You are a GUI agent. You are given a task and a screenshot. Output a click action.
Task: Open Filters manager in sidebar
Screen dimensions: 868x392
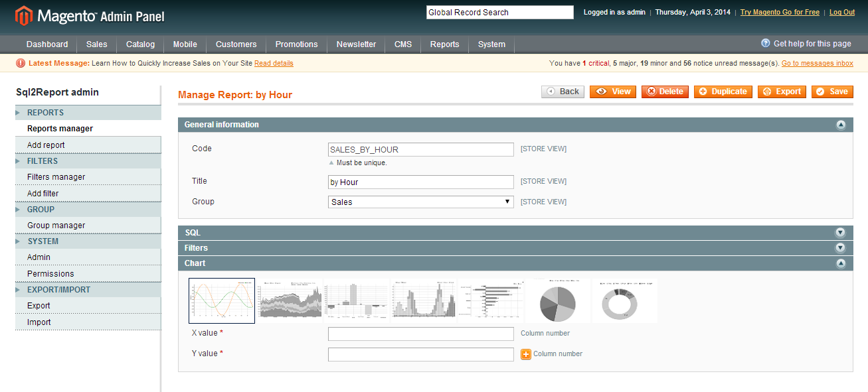click(88, 177)
